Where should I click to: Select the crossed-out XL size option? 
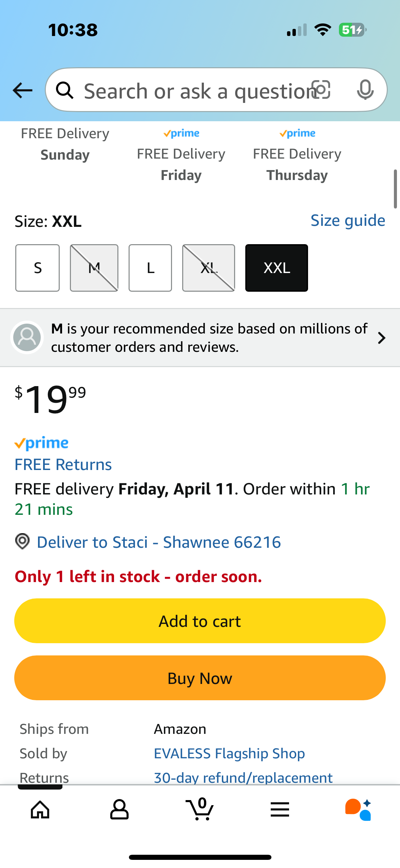pyautogui.click(x=209, y=268)
